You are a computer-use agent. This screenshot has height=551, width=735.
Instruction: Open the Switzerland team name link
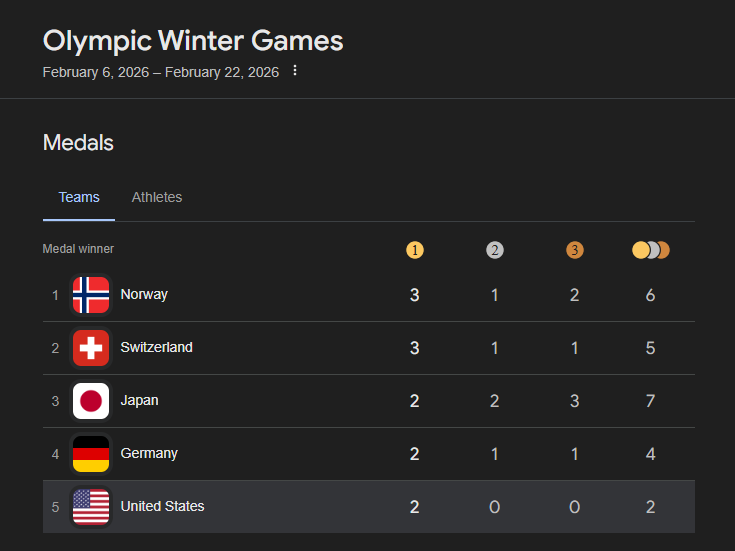point(156,348)
